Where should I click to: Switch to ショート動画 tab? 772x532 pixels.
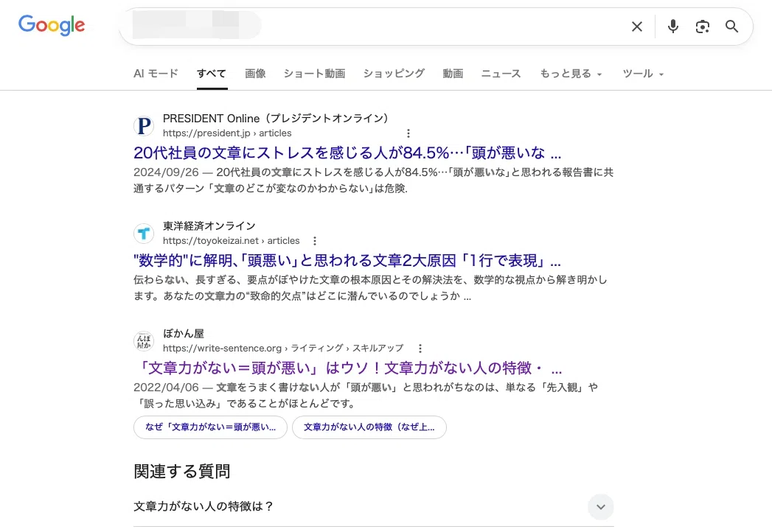(314, 74)
